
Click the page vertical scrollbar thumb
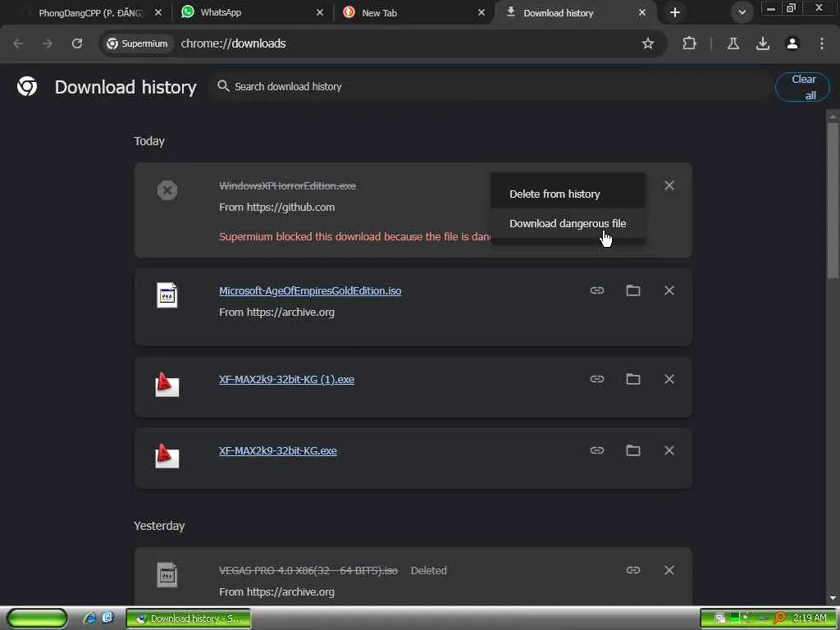point(833,200)
